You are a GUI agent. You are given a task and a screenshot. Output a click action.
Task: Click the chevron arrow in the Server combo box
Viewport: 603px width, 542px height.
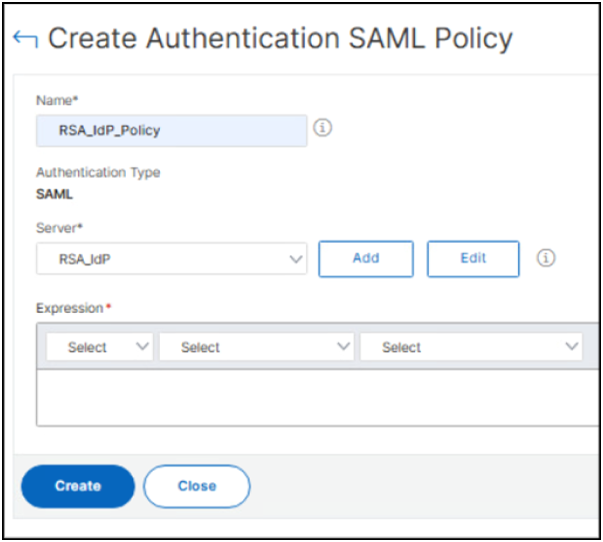296,258
